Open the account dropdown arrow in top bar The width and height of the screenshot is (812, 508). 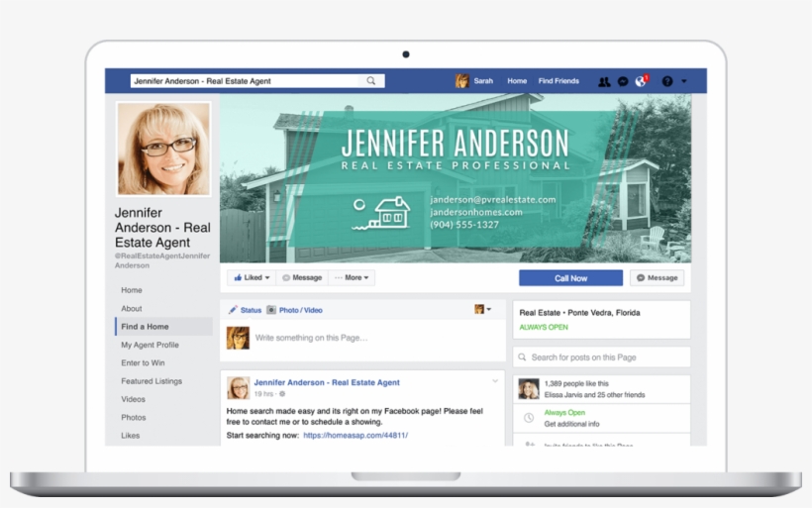tap(684, 81)
